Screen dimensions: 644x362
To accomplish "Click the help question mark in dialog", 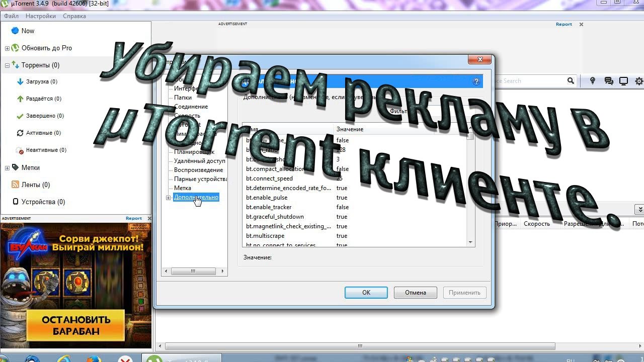I will (476, 81).
